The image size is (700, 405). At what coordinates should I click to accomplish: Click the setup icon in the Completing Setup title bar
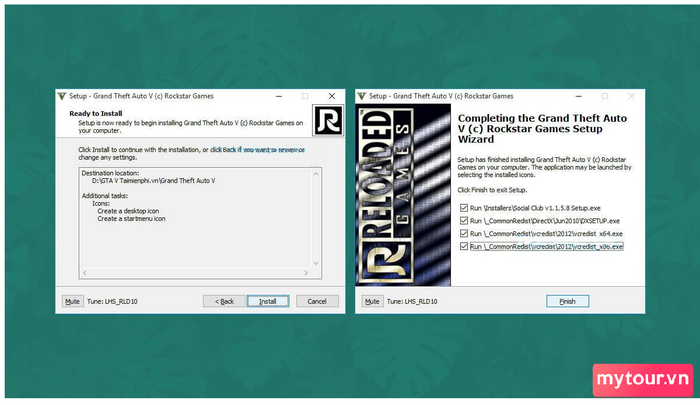[x=362, y=96]
